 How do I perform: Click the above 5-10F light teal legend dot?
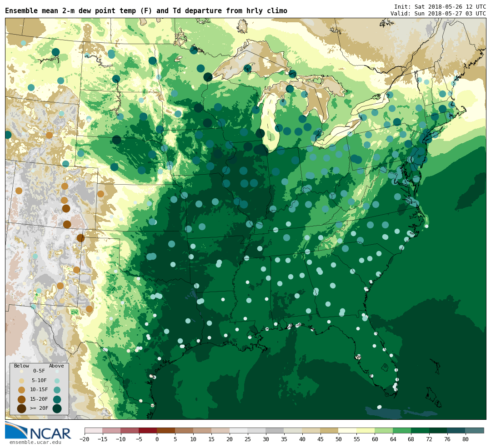click(x=57, y=381)
